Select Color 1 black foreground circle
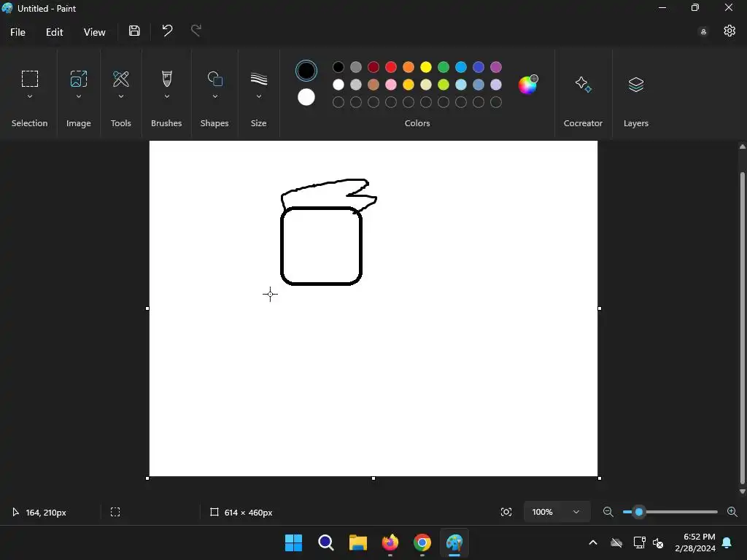 [x=306, y=71]
